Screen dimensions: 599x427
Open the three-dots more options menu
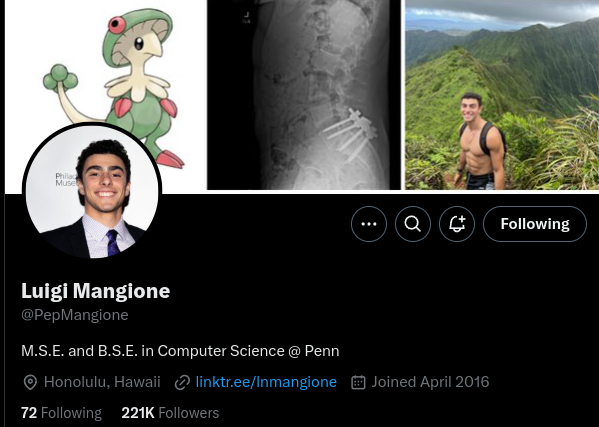coord(369,224)
